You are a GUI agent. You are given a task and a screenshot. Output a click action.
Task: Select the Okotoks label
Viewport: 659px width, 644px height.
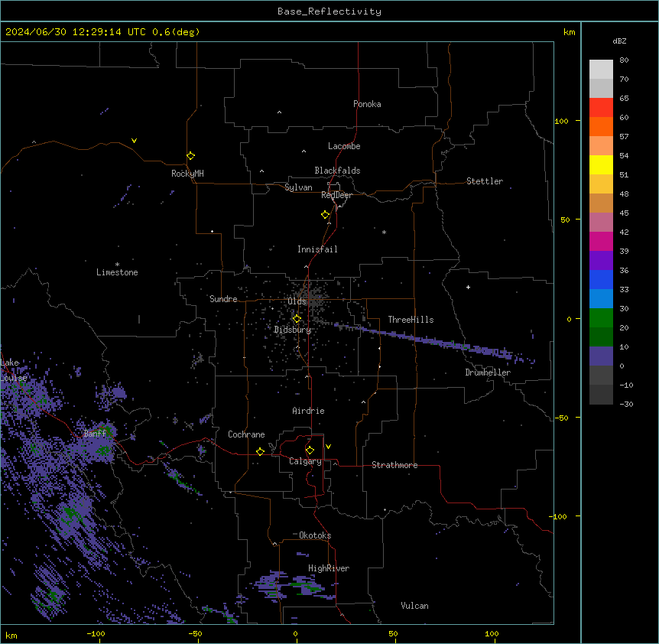(x=315, y=535)
